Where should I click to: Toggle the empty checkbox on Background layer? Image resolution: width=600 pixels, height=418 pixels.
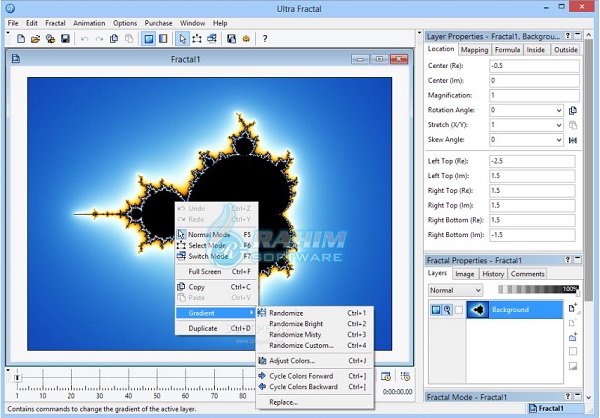click(x=459, y=311)
